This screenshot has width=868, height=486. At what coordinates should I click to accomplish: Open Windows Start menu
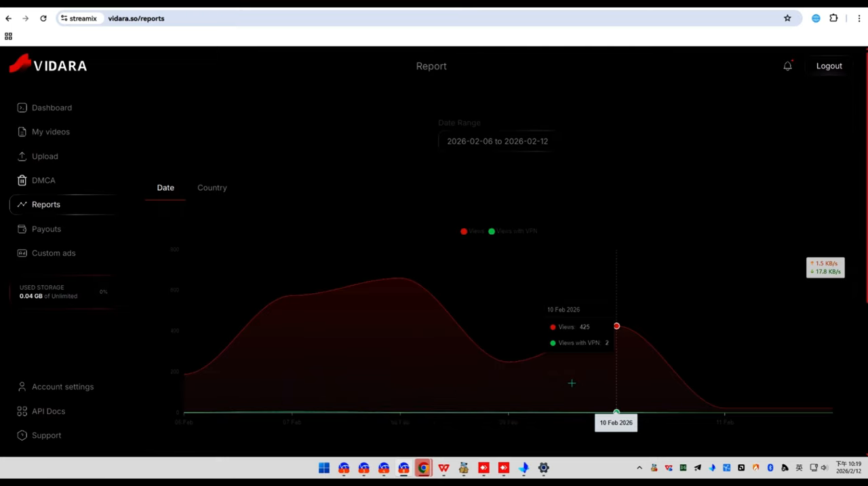[x=324, y=468]
